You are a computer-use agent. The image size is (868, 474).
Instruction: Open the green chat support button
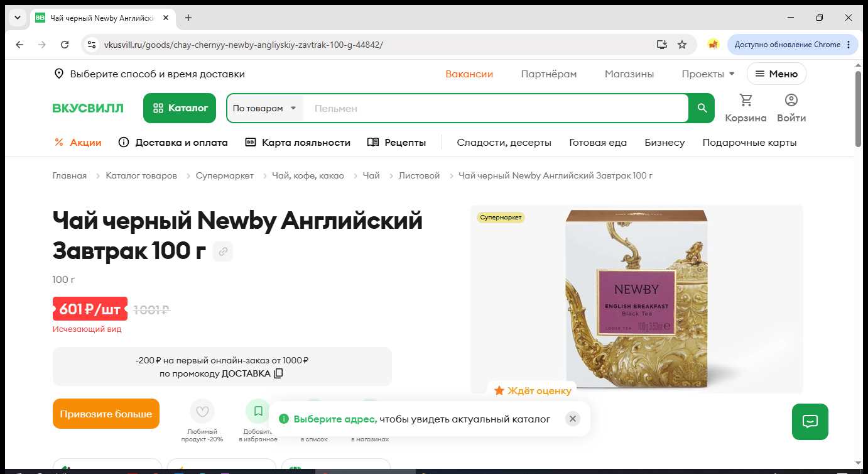(810, 421)
